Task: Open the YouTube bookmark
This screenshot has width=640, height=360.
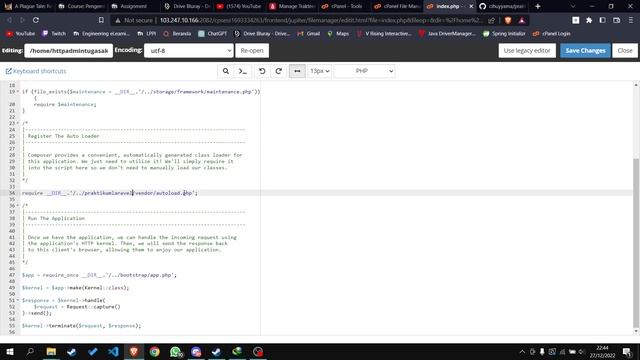Action: tap(20, 33)
